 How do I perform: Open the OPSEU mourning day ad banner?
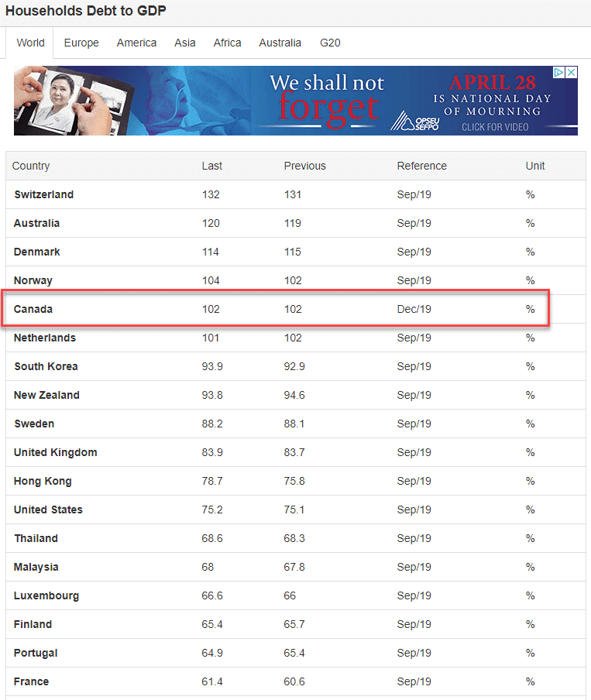[296, 101]
